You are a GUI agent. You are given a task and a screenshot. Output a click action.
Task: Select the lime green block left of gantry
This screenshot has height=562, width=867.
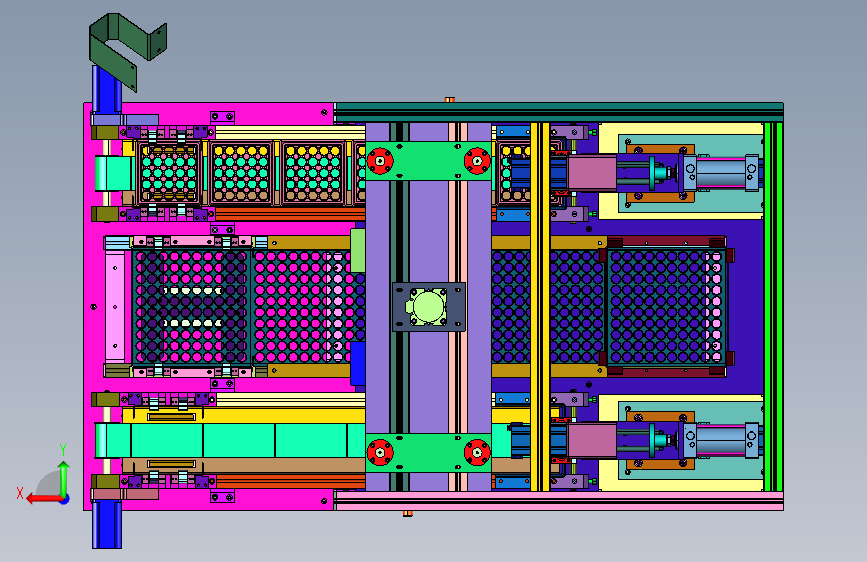coord(358,251)
